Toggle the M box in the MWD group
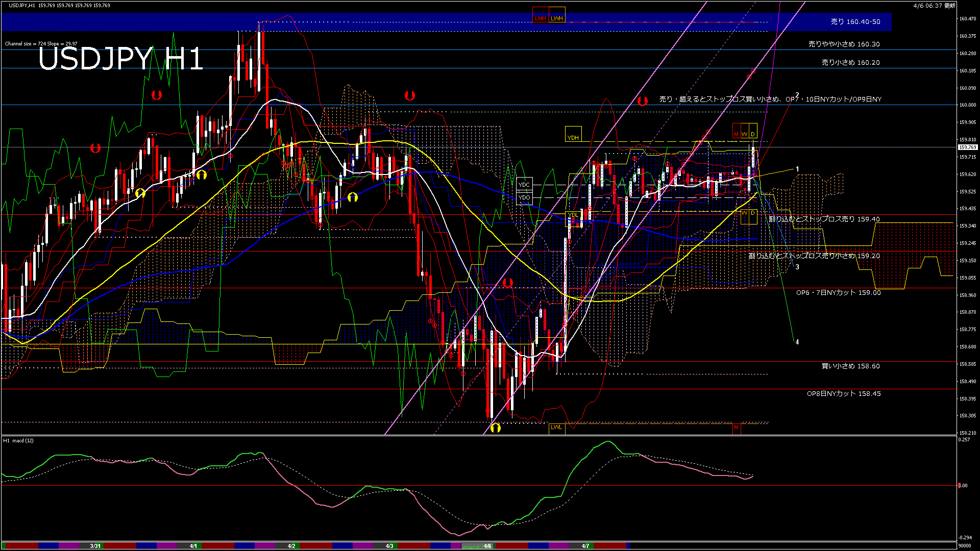Image resolution: width=980 pixels, height=551 pixels. (x=736, y=134)
